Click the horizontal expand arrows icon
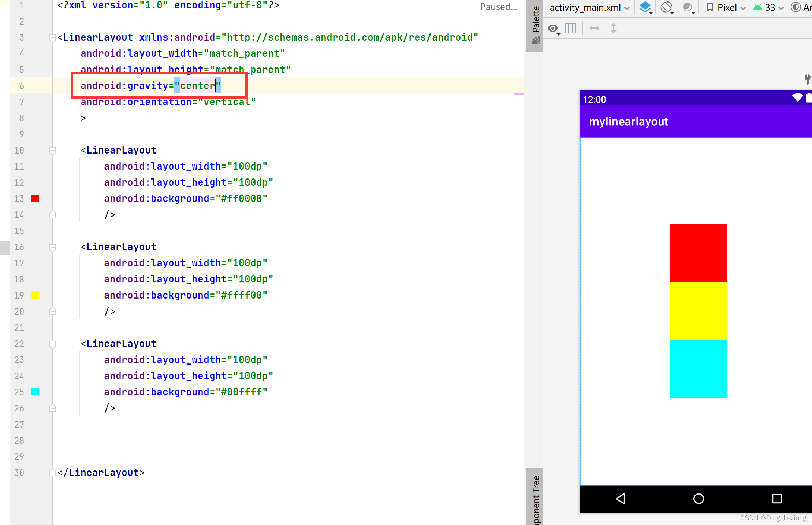Image resolution: width=812 pixels, height=525 pixels. (x=595, y=28)
